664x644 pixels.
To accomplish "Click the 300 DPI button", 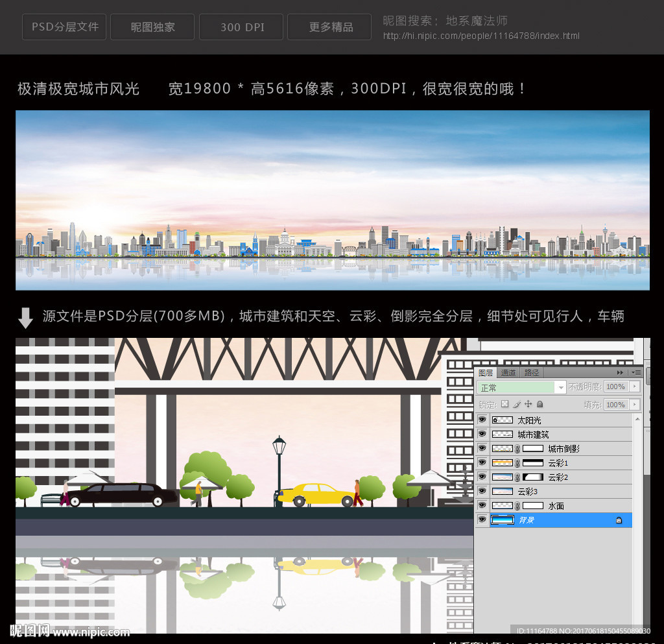I will (241, 27).
